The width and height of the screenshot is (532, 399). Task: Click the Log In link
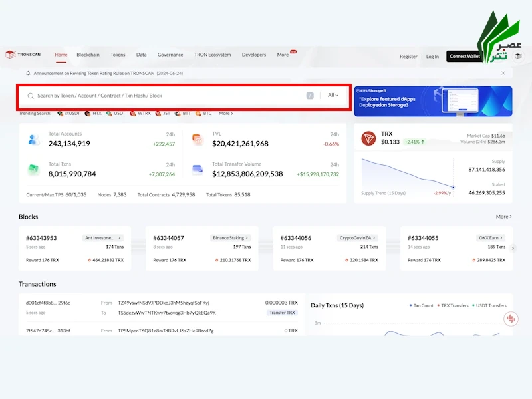coord(432,57)
